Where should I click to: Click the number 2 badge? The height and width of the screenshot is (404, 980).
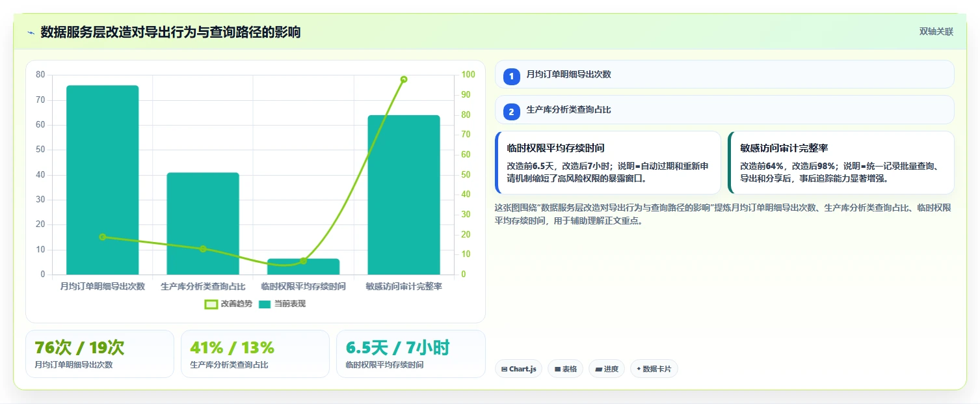click(511, 112)
